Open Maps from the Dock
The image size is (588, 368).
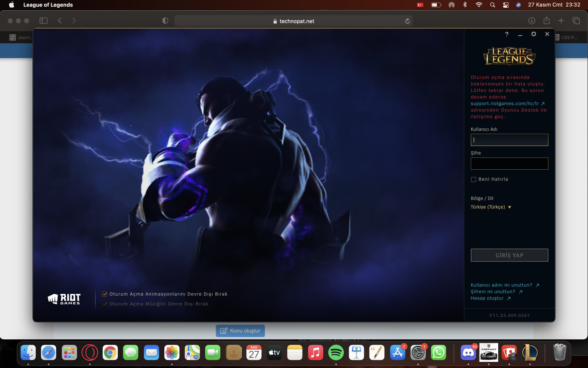(192, 353)
